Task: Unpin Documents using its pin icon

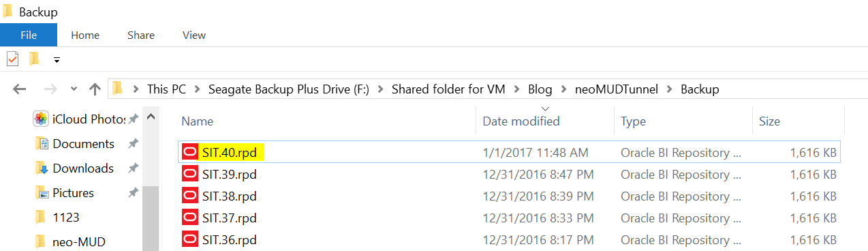Action: (x=133, y=144)
